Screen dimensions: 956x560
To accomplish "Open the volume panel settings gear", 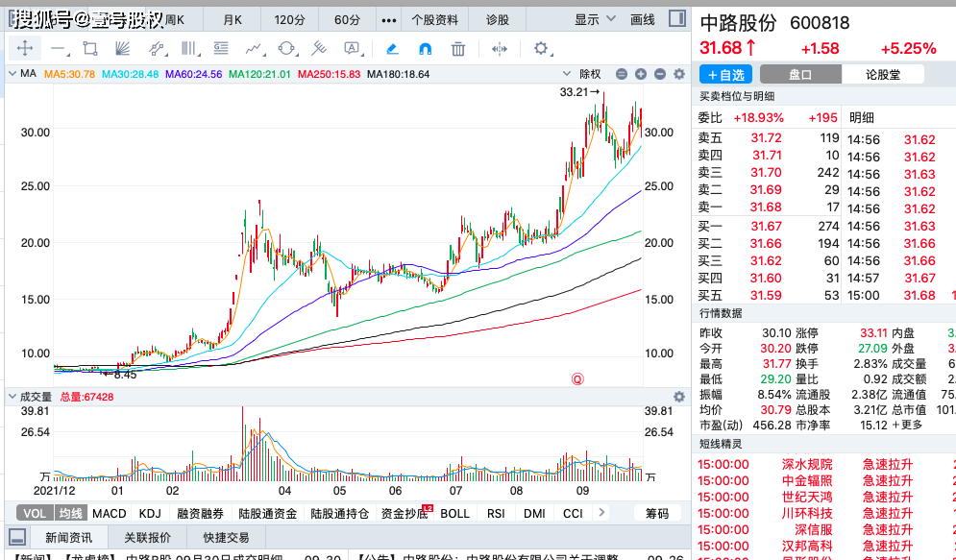I will [678, 397].
